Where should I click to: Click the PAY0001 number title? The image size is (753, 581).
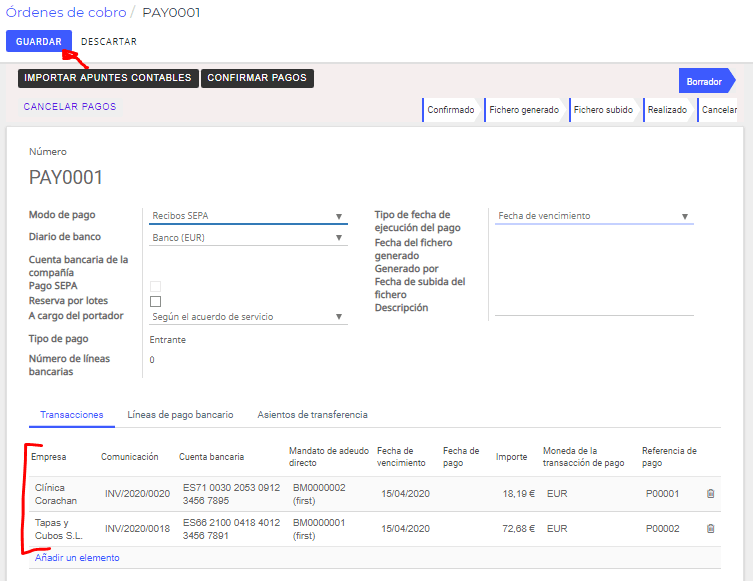(x=66, y=178)
